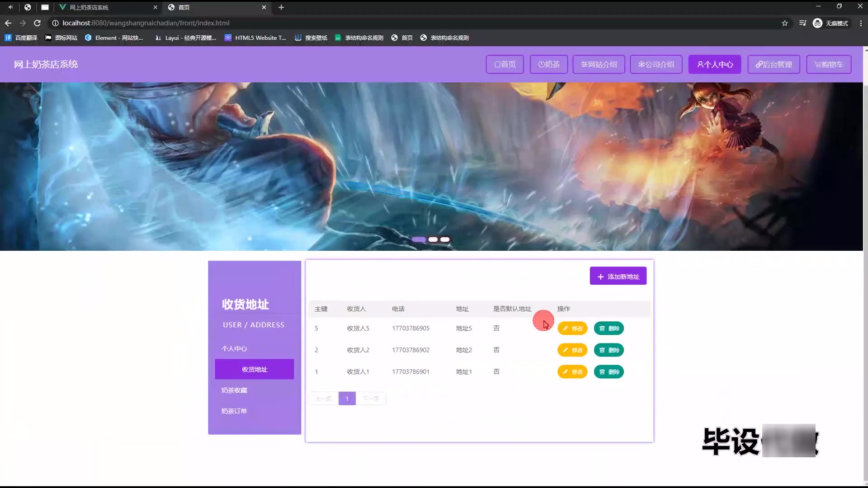Click the 添加新地址 button
This screenshot has width=868, height=488.
(x=618, y=276)
